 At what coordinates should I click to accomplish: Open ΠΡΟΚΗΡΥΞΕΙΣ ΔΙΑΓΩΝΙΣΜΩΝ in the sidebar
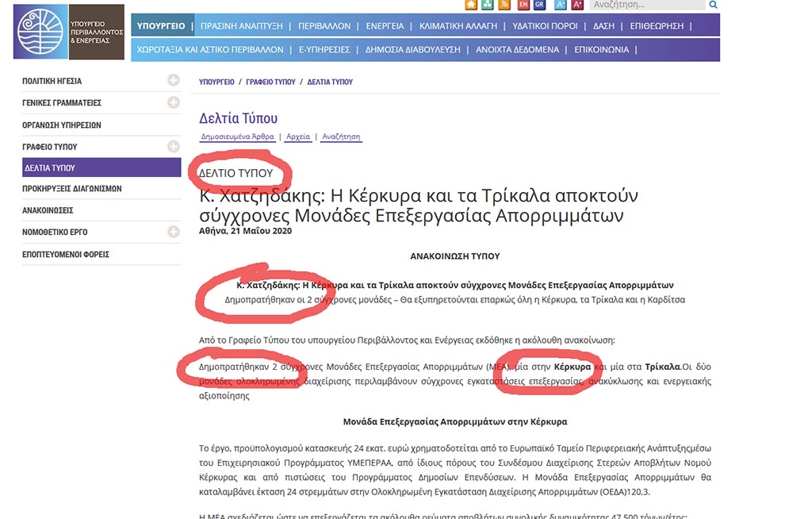coord(71,189)
